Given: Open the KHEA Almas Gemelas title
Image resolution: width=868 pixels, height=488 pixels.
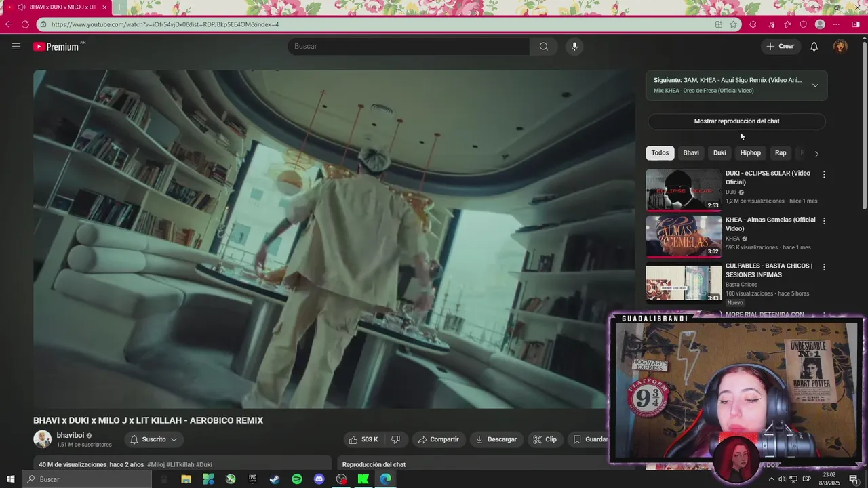Looking at the screenshot, I should [770, 224].
